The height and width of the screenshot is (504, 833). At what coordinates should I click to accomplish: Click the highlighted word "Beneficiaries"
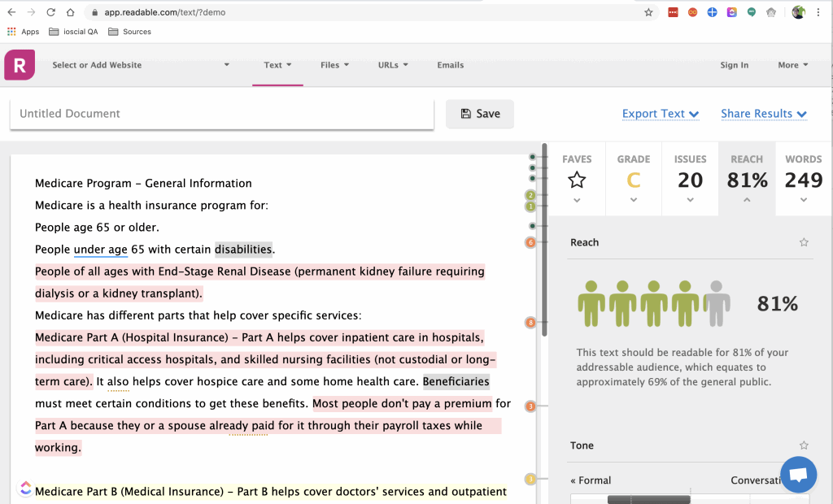tap(456, 381)
